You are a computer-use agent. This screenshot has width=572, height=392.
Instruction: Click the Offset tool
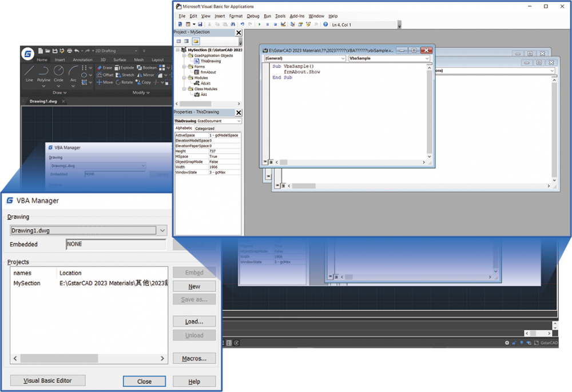[105, 75]
